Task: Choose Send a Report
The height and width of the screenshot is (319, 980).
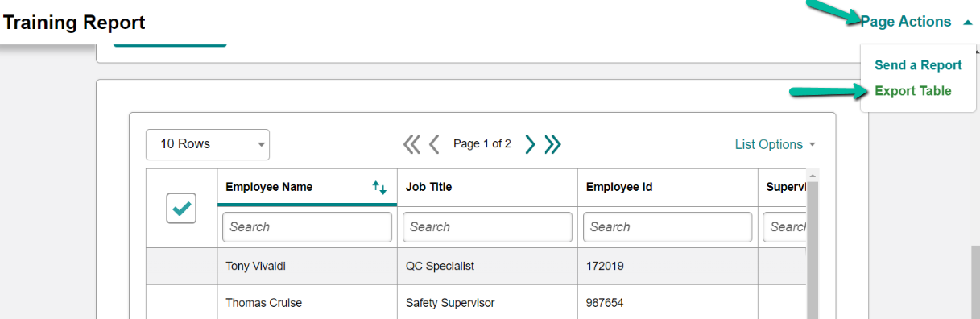Action: point(918,65)
